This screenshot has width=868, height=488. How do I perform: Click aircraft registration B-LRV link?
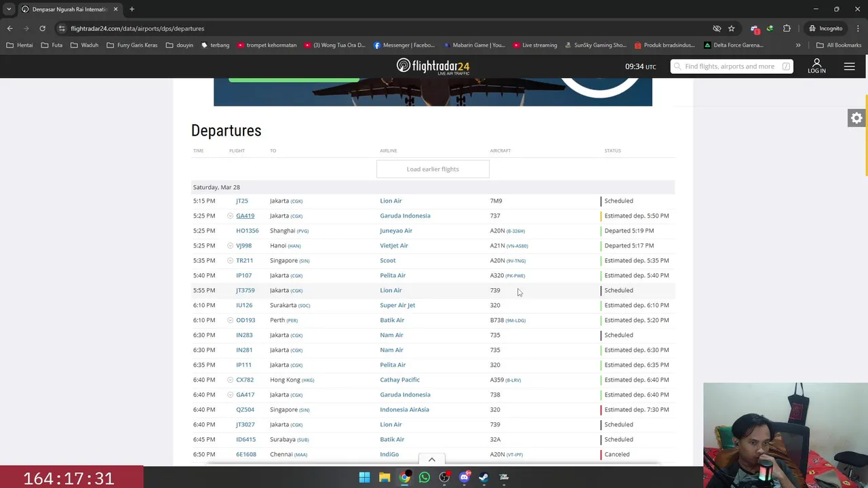coord(513,380)
